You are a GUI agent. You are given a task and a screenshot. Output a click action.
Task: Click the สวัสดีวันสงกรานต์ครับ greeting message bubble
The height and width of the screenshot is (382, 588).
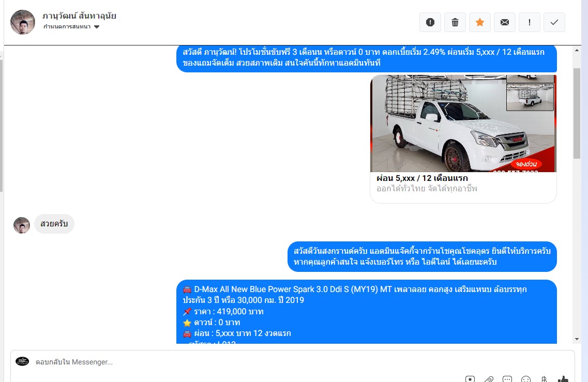click(x=422, y=256)
